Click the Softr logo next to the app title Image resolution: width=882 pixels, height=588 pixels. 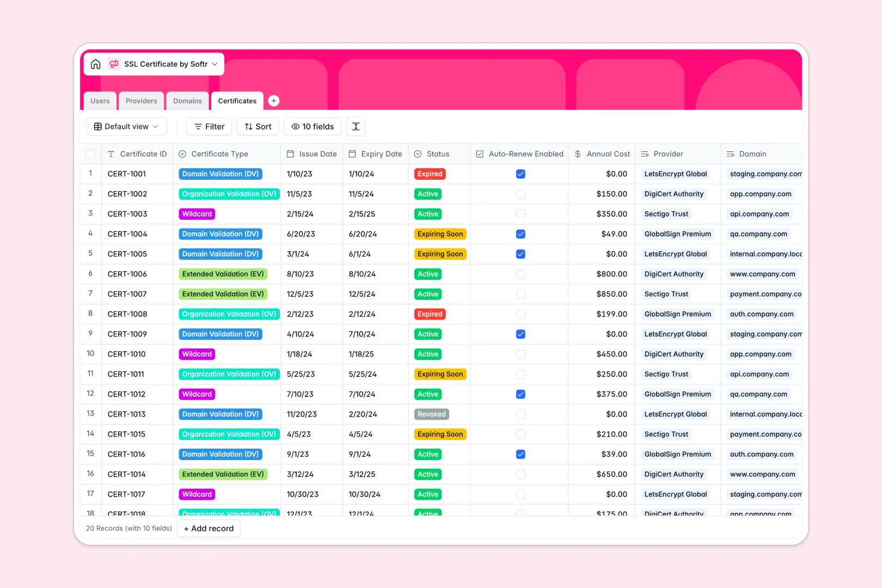pos(114,64)
